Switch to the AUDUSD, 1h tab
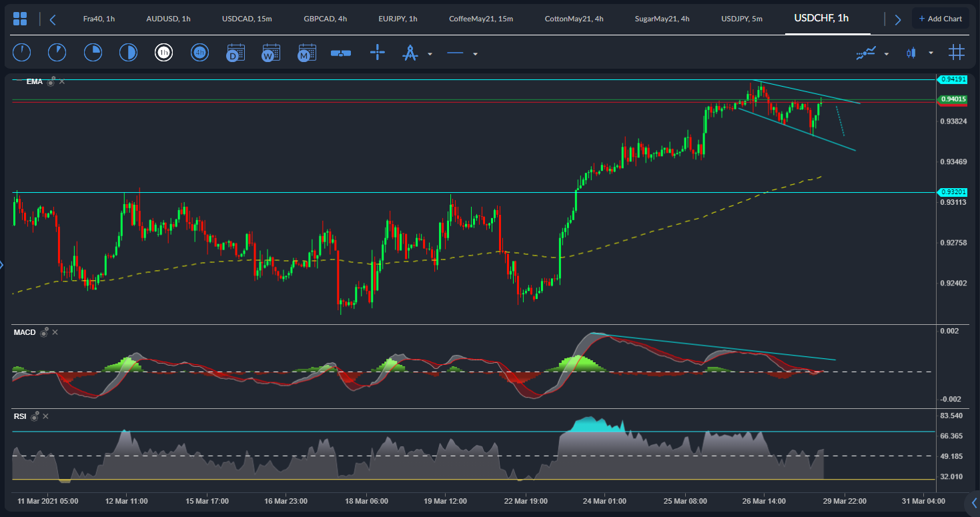The image size is (980, 517). click(x=168, y=19)
